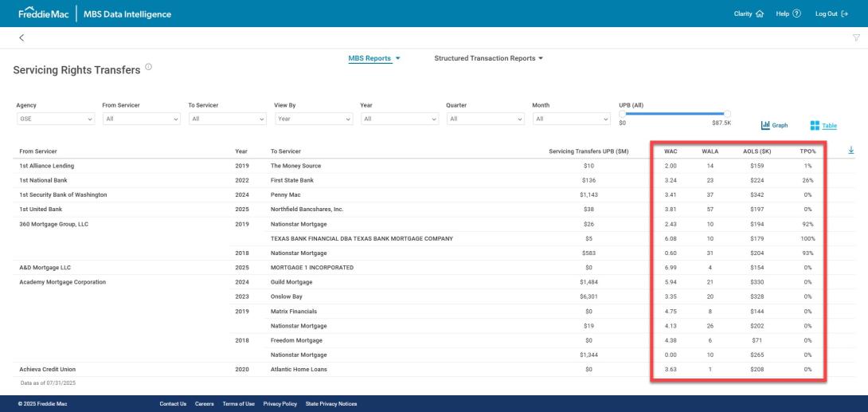
Task: Click TEXAS BANK FINANCIAL DBA cell
Action: 362,238
